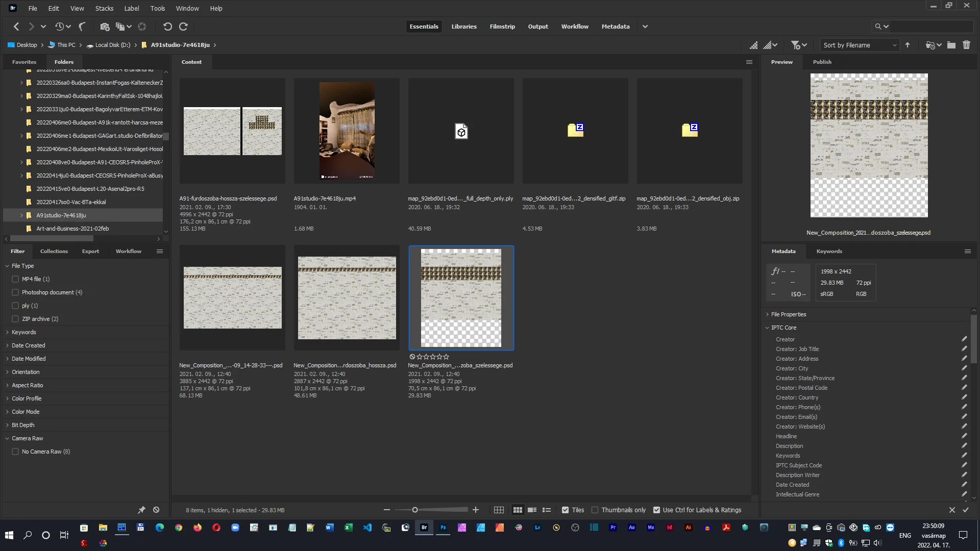
Task: Click the Reveal recent file icon
Action: click(59, 27)
